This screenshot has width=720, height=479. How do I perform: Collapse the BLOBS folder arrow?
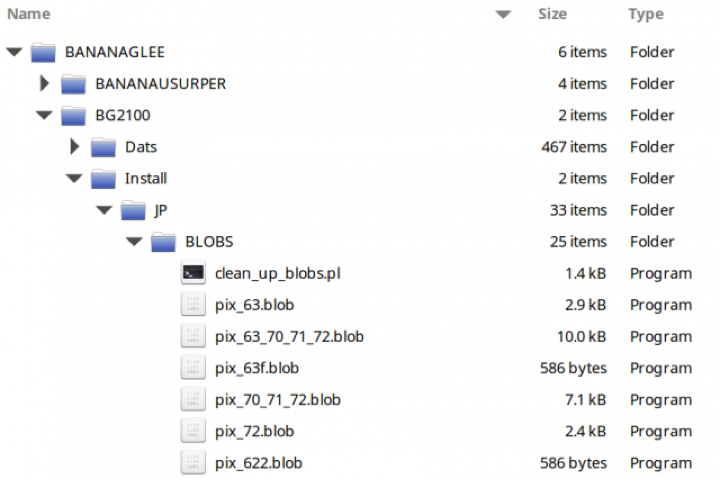click(133, 242)
